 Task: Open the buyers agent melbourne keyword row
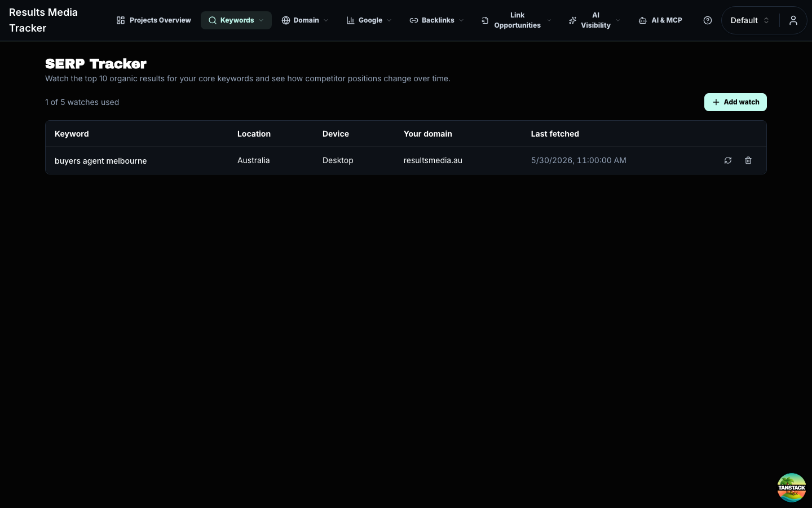(x=406, y=160)
